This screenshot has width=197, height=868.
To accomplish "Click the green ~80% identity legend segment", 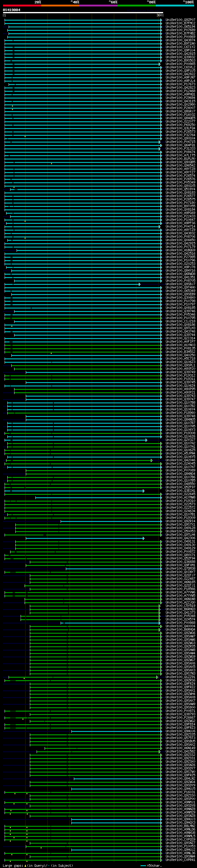I will (x=137, y=6).
